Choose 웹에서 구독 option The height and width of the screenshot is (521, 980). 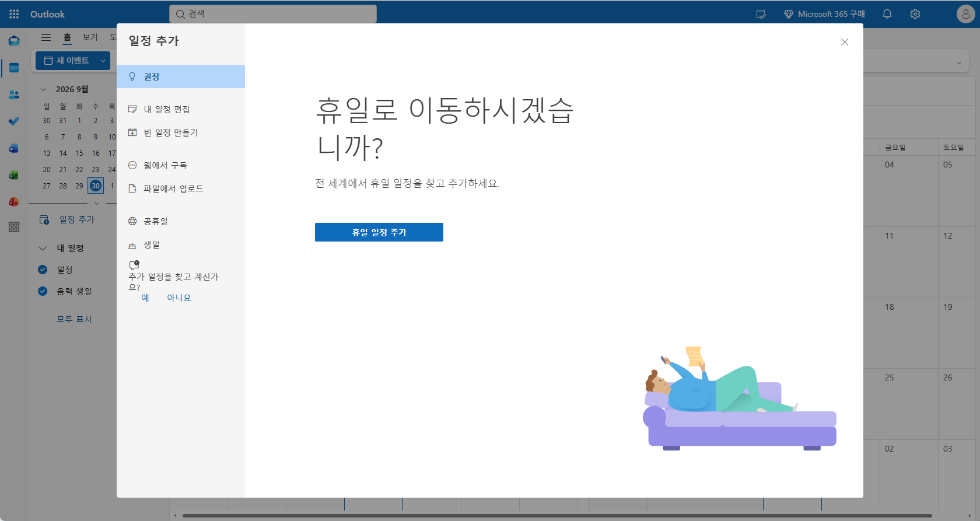point(181,165)
